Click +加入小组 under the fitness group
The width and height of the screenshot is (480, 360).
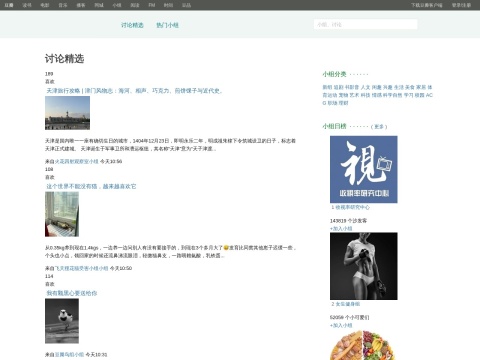[341, 325]
